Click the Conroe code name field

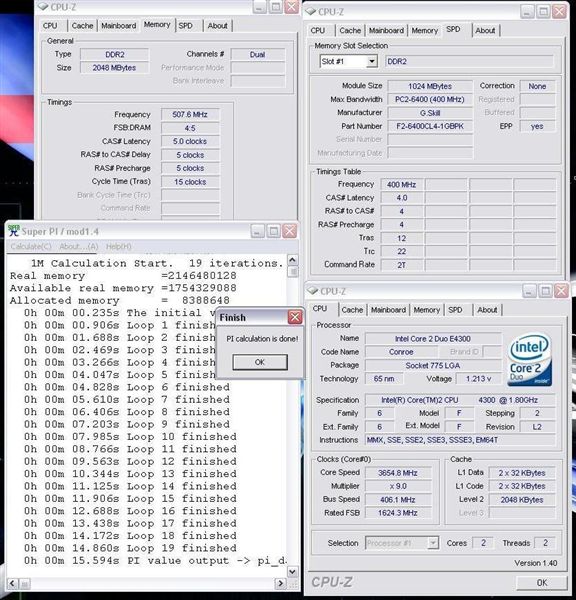tap(401, 352)
